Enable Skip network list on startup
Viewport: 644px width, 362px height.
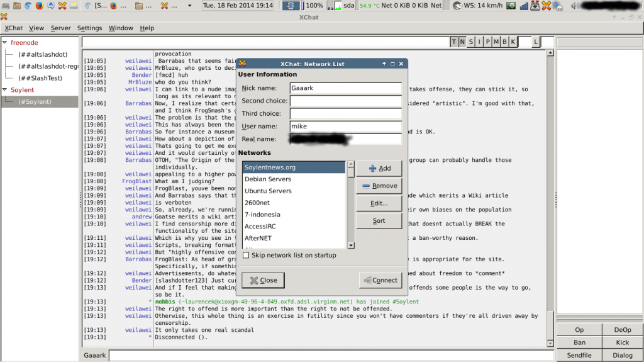[x=246, y=255]
